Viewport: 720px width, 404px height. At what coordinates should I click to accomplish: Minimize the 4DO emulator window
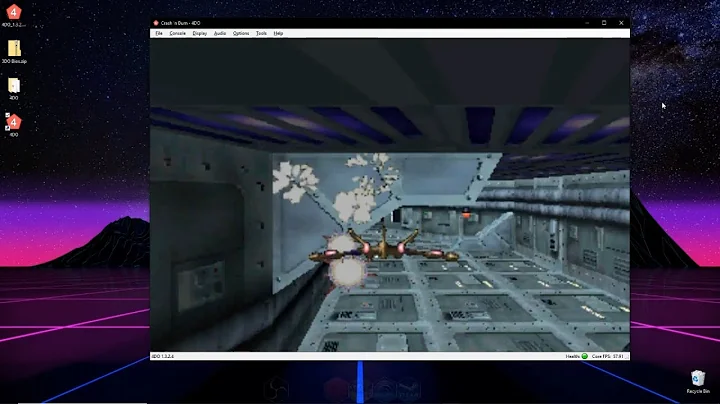pyautogui.click(x=587, y=23)
